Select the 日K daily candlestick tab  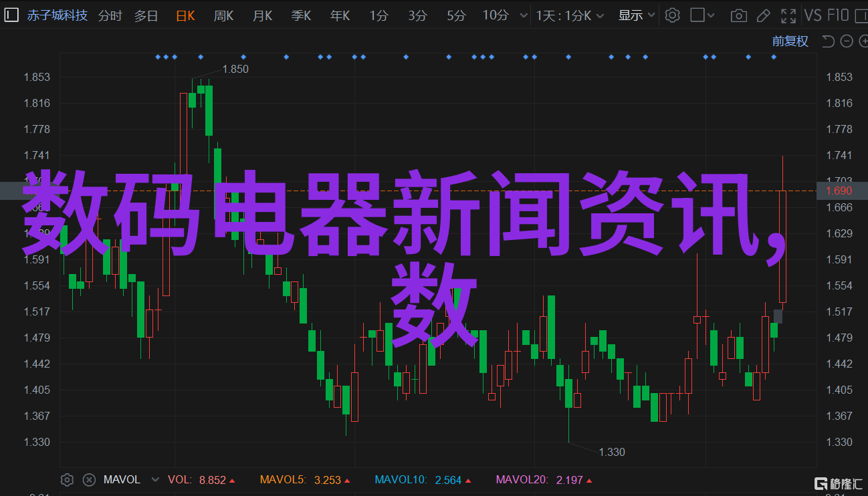point(185,15)
